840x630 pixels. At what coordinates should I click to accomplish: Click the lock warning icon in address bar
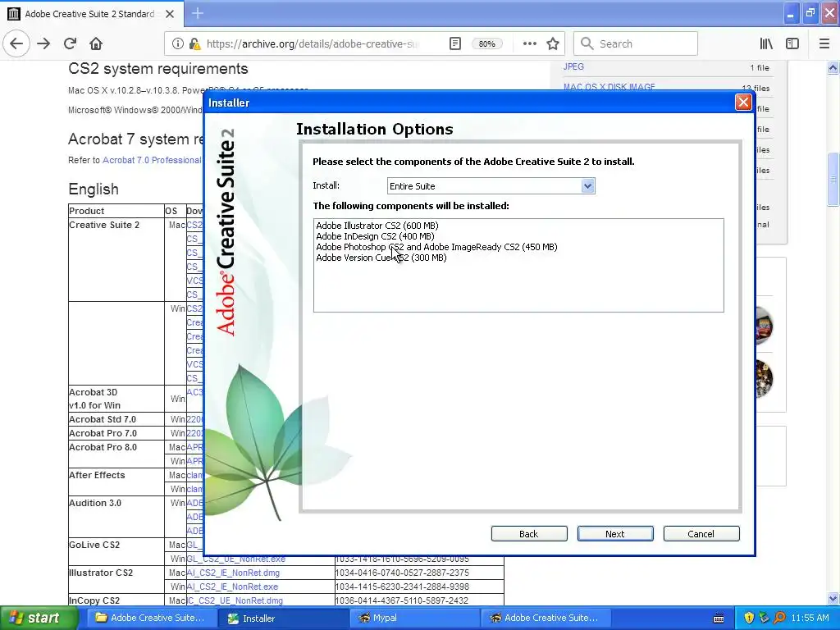194,44
